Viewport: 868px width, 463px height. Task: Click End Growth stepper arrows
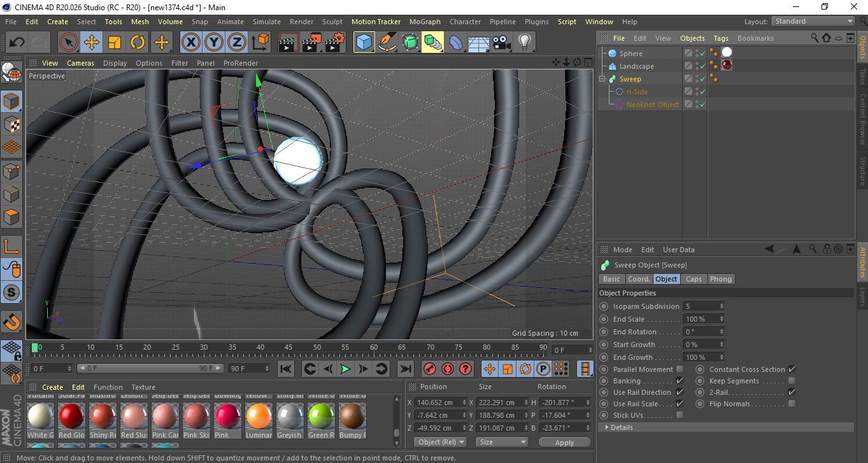tap(721, 357)
